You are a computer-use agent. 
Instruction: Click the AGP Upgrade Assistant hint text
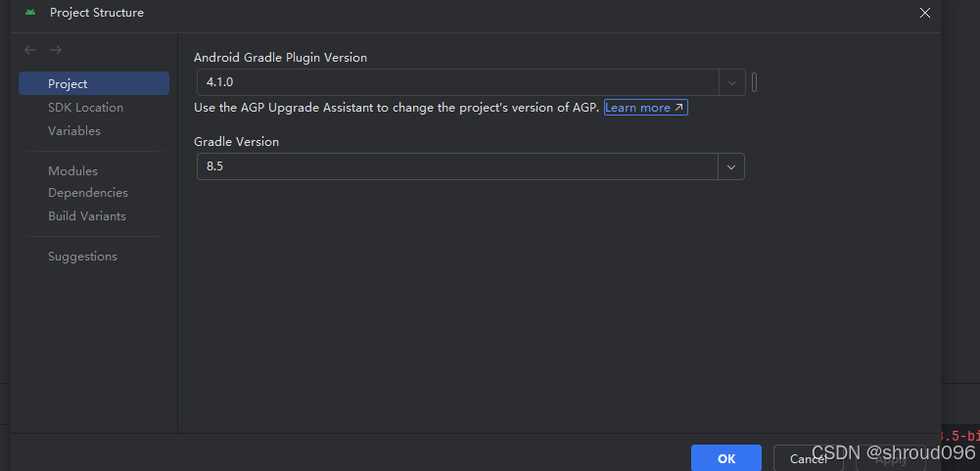click(x=397, y=108)
